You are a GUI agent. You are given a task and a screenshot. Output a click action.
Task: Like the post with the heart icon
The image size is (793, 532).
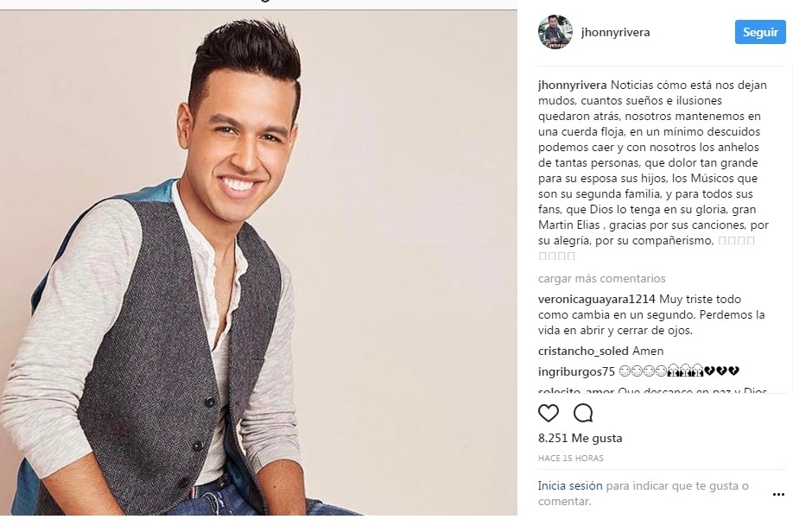tap(549, 413)
